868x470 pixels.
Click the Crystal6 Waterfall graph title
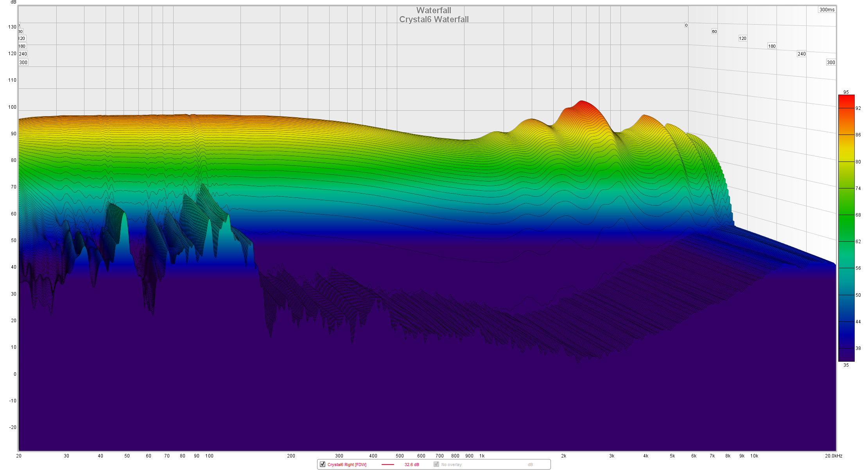pos(434,20)
